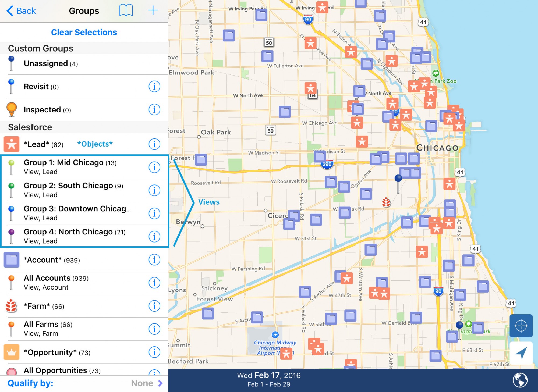Tap the Clear Selections link

tap(84, 32)
